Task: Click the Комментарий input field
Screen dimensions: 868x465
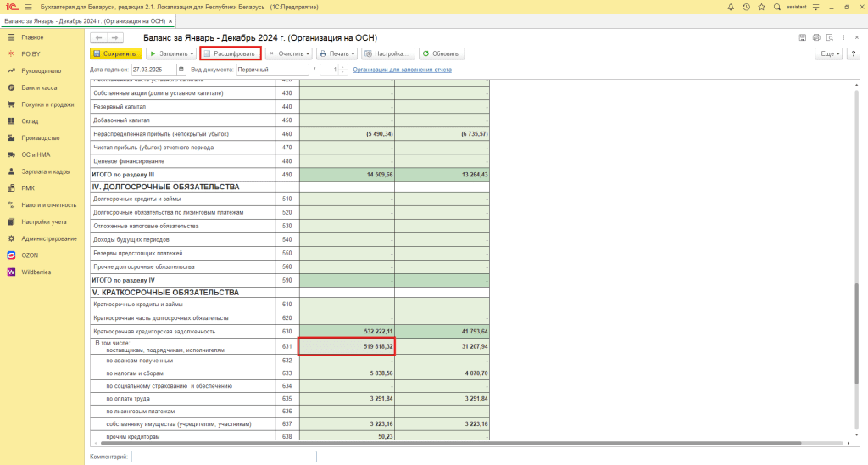Action: (224, 457)
